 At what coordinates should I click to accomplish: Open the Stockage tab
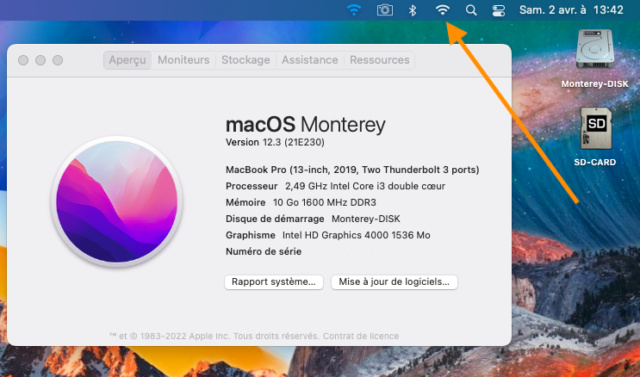pyautogui.click(x=245, y=60)
